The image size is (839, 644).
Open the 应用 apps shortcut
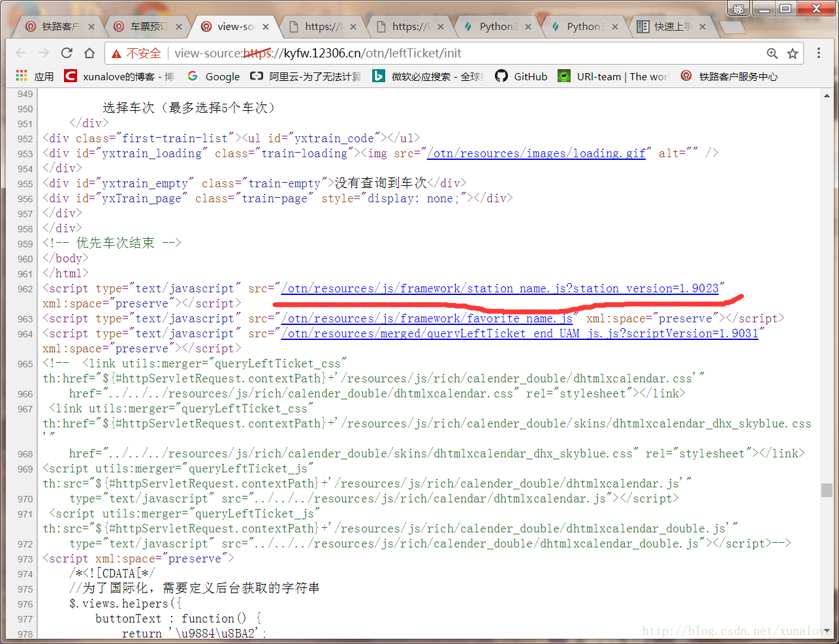pyautogui.click(x=35, y=76)
